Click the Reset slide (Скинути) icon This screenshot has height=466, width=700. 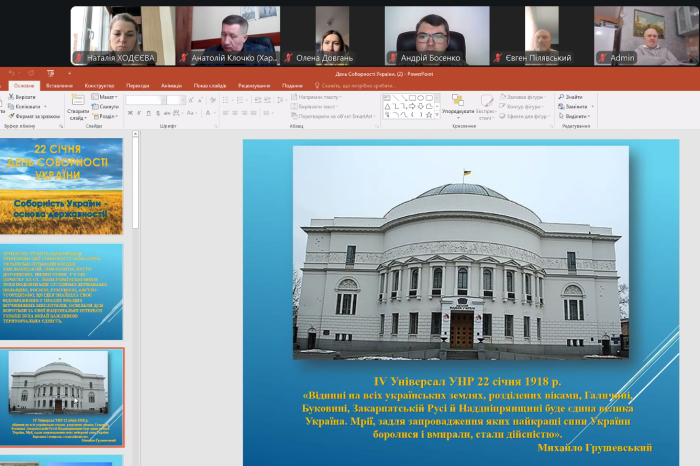tap(95, 106)
